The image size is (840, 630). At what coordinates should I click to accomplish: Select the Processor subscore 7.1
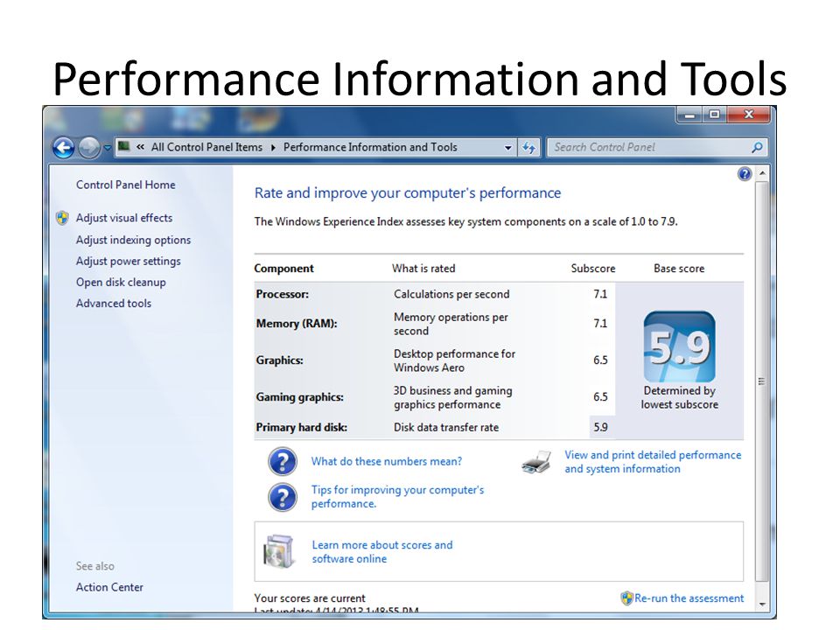point(600,294)
